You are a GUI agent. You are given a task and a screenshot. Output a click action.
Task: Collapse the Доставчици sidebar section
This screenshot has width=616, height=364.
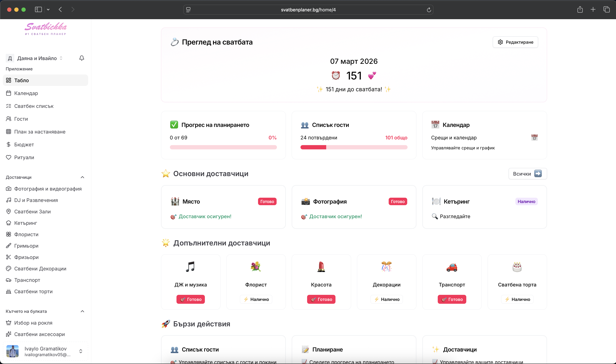pyautogui.click(x=82, y=177)
